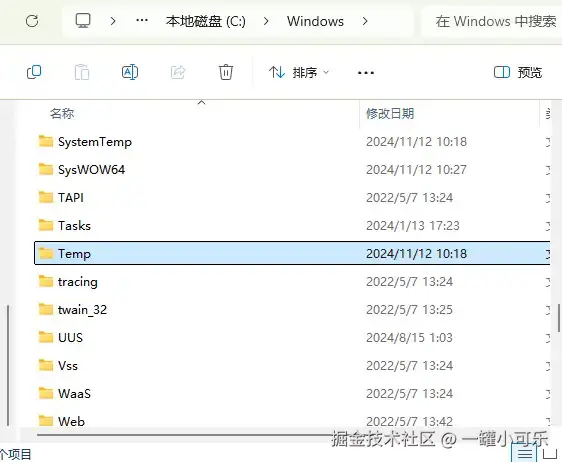Click the Copy toolbar icon
Screen dimensions: 562x462
pos(34,72)
